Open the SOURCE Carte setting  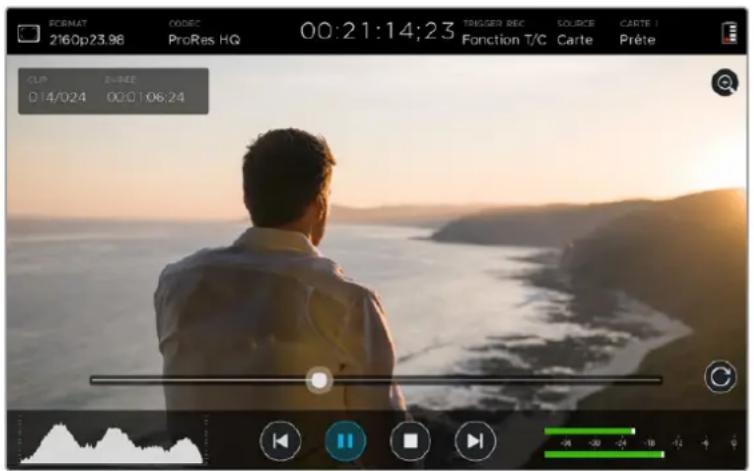[575, 34]
